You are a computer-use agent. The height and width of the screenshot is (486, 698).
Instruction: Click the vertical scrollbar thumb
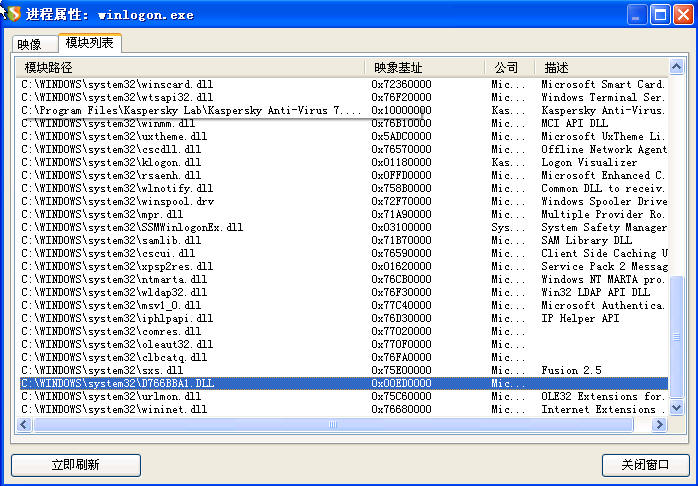pos(676,336)
